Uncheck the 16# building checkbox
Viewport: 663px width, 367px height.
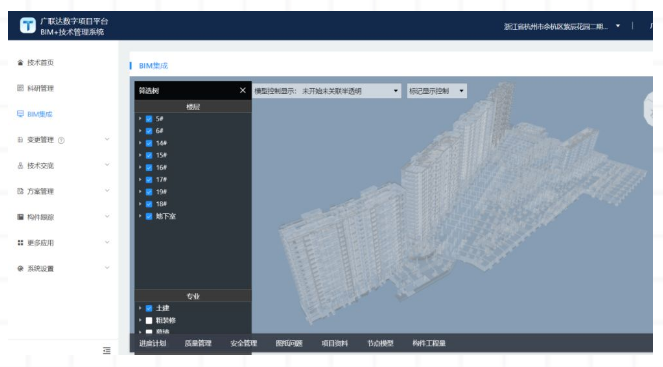tap(149, 167)
